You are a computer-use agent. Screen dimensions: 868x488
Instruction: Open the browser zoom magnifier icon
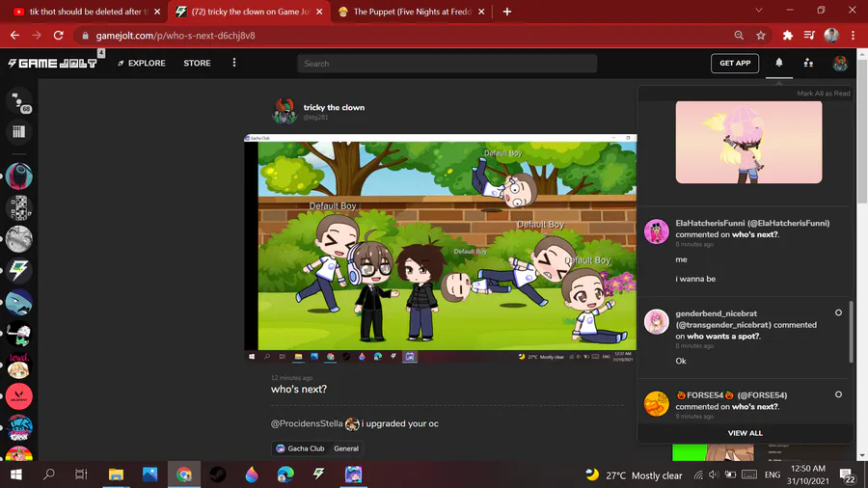(x=739, y=36)
